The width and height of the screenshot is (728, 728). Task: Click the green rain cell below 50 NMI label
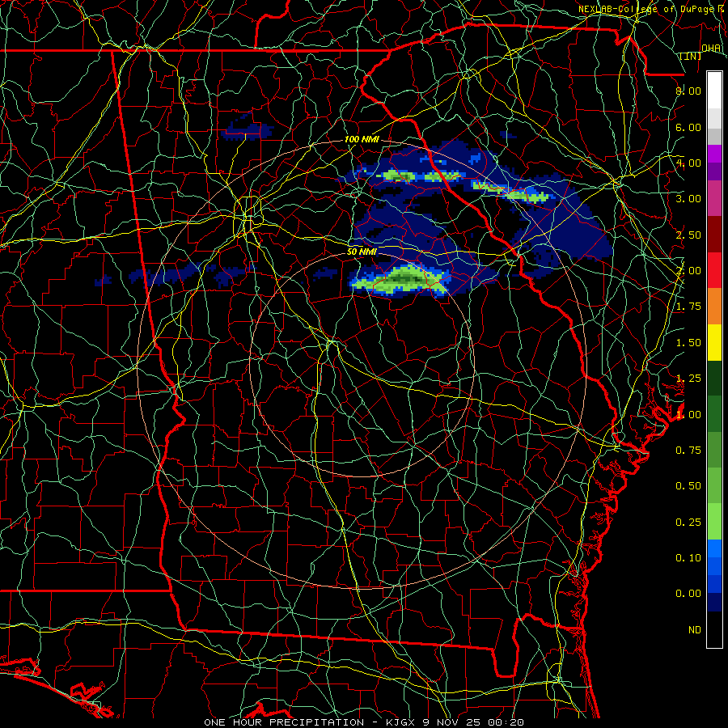click(400, 280)
